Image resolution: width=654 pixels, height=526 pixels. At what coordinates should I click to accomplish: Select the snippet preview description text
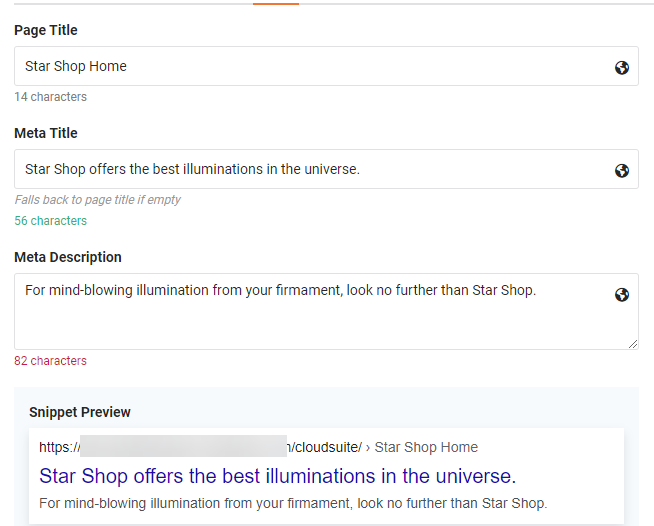tap(293, 503)
